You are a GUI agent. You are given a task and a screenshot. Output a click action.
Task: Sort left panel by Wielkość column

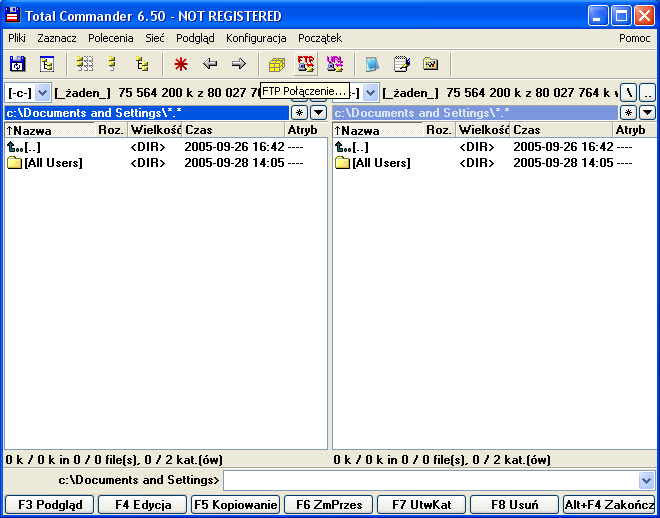click(155, 130)
